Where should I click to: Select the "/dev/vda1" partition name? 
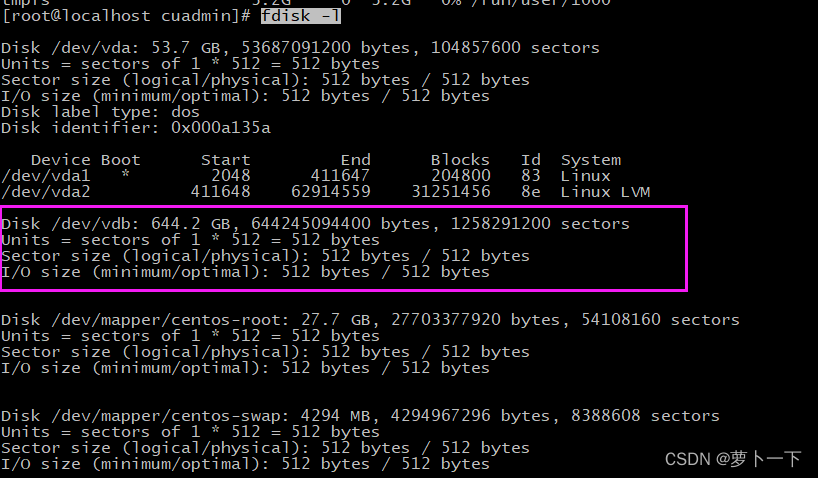(x=46, y=175)
